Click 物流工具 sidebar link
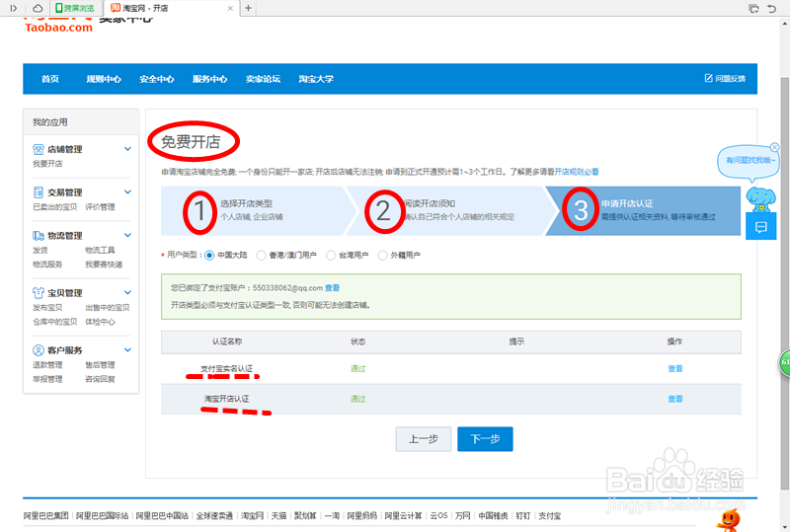 (100, 250)
